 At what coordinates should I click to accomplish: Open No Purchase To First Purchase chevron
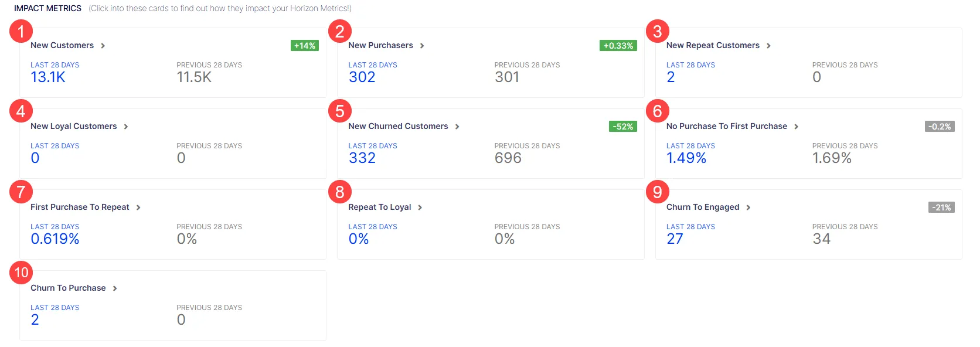796,127
